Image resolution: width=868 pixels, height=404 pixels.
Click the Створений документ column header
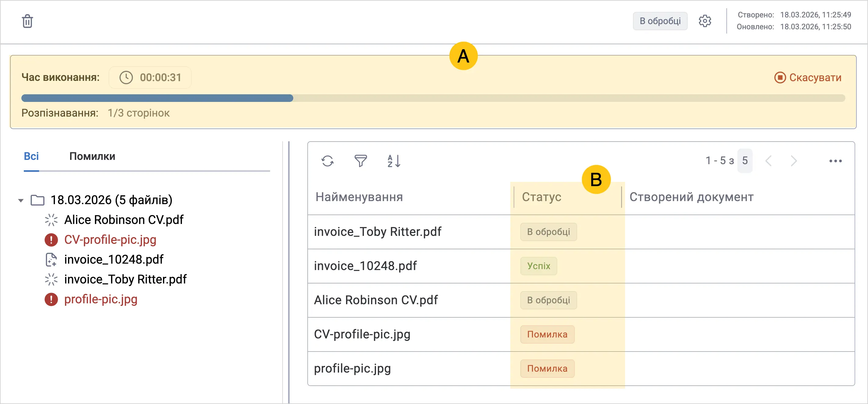(691, 197)
